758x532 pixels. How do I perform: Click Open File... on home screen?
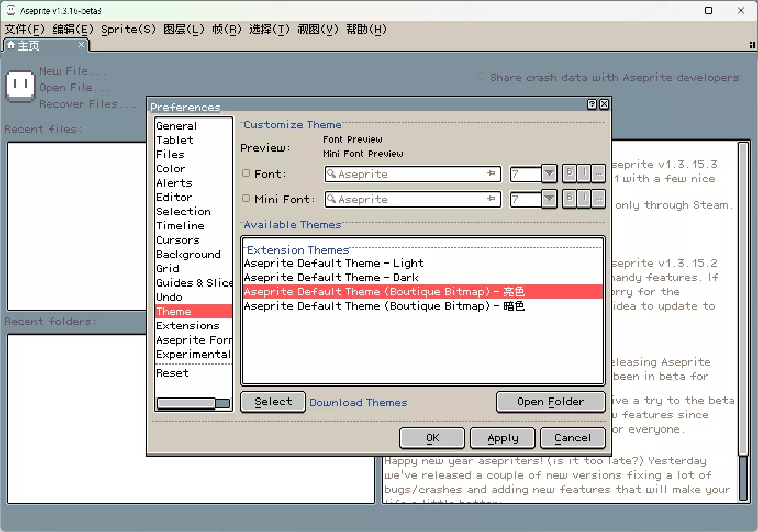75,87
